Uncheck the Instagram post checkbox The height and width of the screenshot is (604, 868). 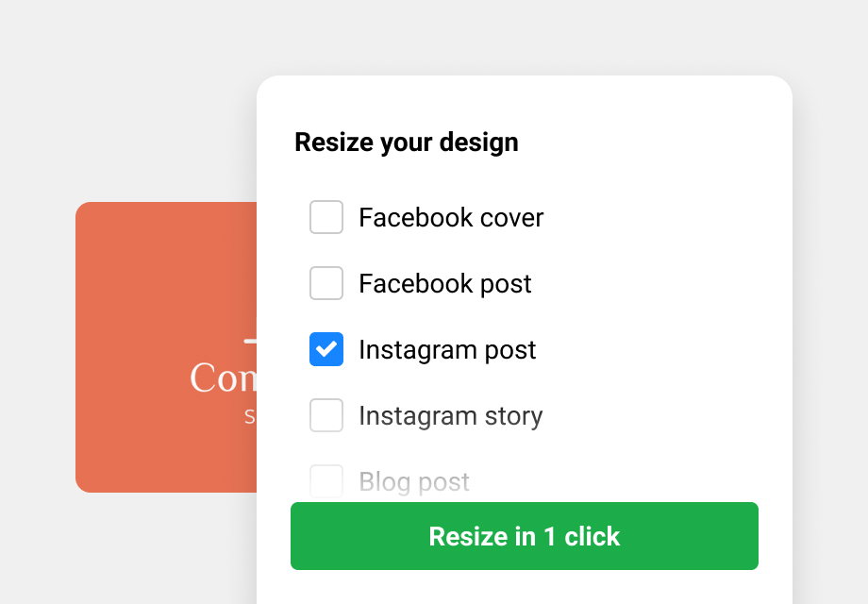pyautogui.click(x=326, y=349)
